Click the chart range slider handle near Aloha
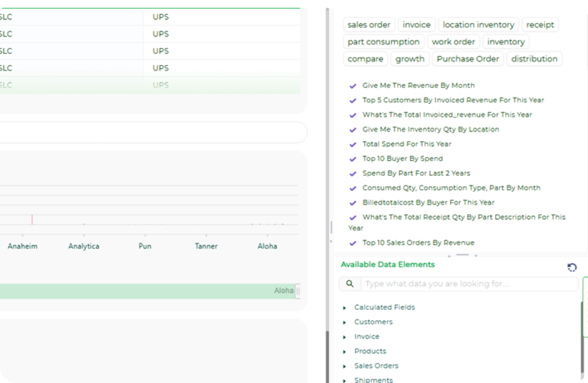 coord(298,291)
